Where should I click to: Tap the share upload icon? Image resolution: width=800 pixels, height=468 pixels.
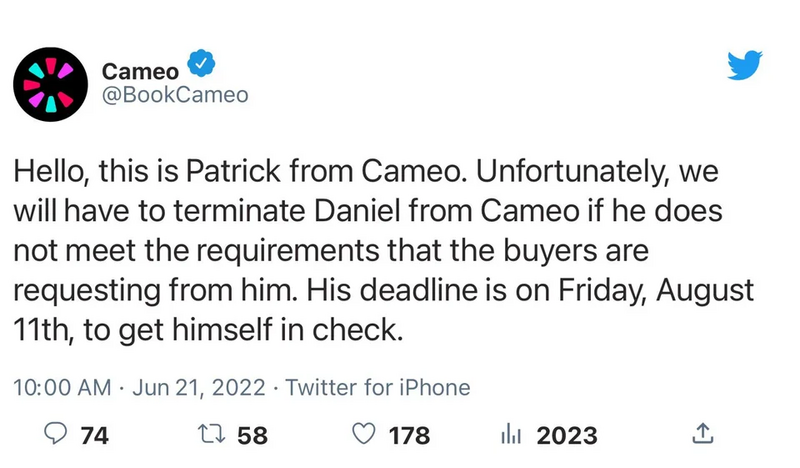pyautogui.click(x=702, y=435)
